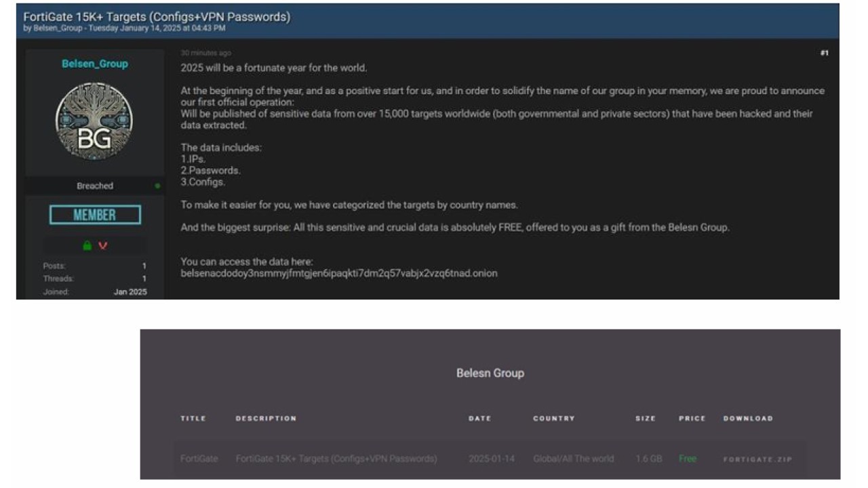Screen dimensions: 868x488
Task: Download the FORTIGATE.ZIP file
Action: pos(757,459)
